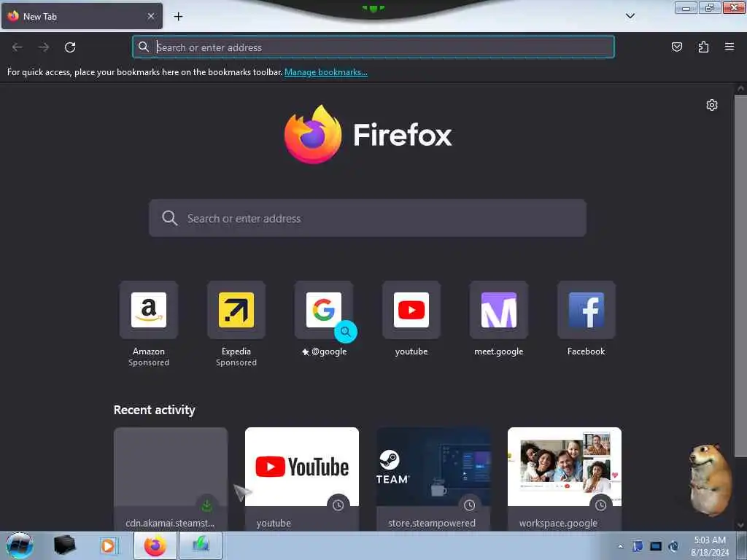Click the Recent activity heading

tap(155, 410)
